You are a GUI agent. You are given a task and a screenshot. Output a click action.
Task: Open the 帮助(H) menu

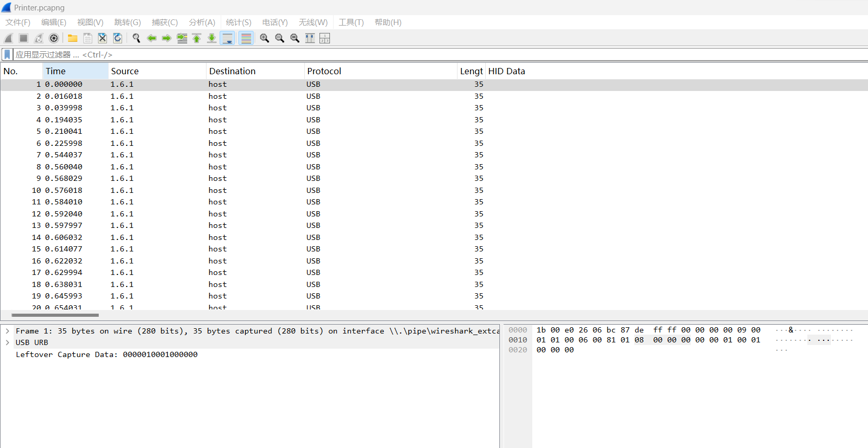(388, 22)
